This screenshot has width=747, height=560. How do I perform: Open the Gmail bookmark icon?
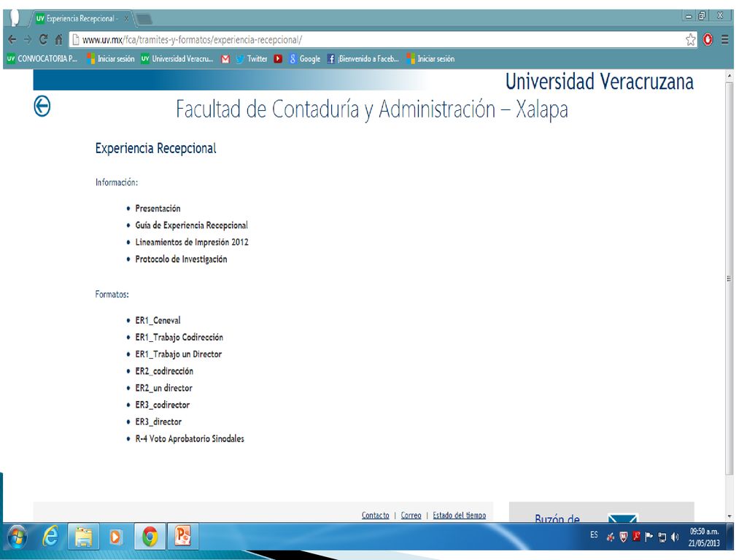[x=225, y=58]
